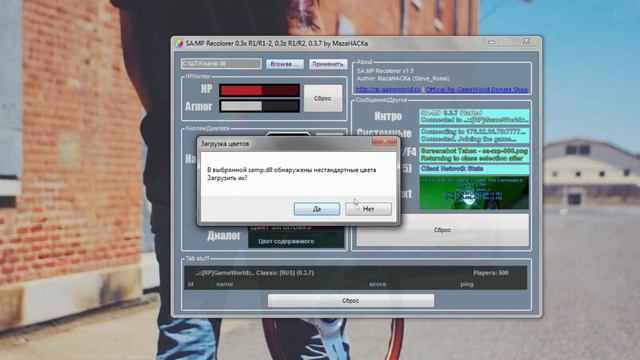This screenshot has height=360, width=640.
Task: Click the green chat text preview thumbnail
Action: pos(474,193)
